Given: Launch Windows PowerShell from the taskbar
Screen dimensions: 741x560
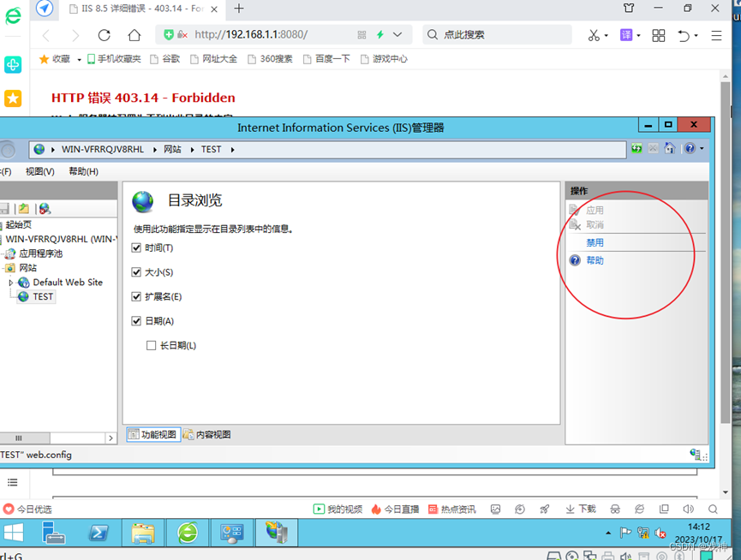Looking at the screenshot, I should click(99, 532).
